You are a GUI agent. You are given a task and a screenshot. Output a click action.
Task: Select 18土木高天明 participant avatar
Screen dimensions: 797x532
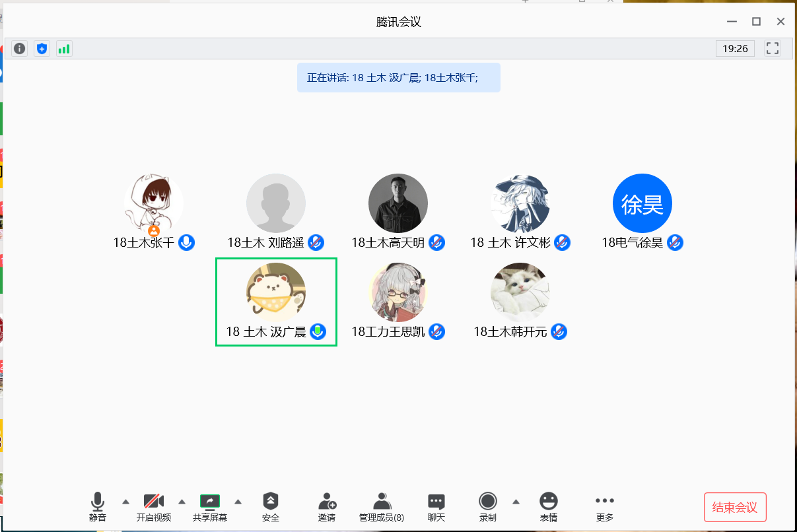click(398, 203)
